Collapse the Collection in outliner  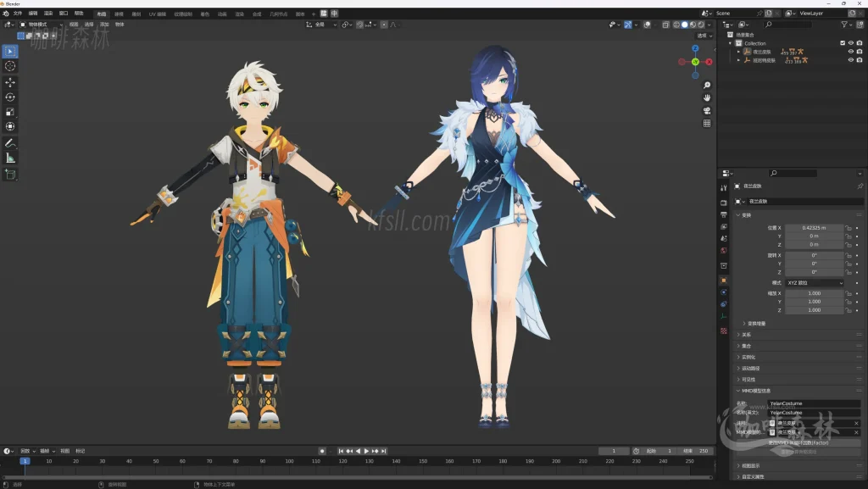coord(731,43)
